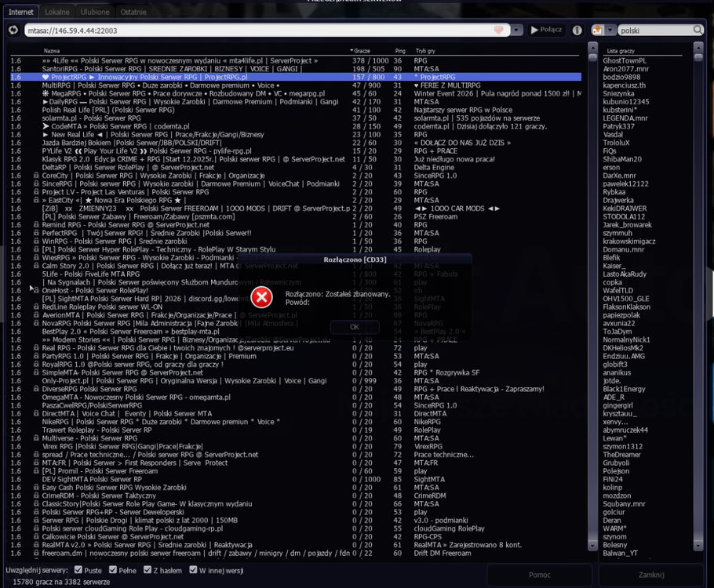Viewport: 714px width, 588px height.
Task: Open the Ostatnie tab
Action: [133, 12]
